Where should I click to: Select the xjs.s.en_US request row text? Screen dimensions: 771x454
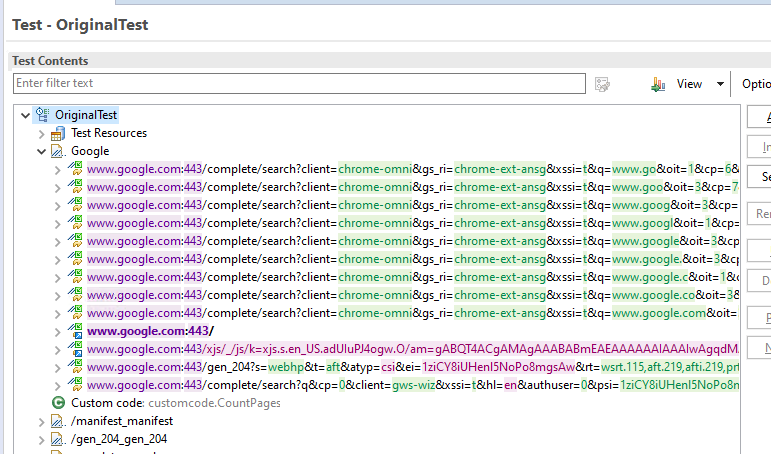413,349
